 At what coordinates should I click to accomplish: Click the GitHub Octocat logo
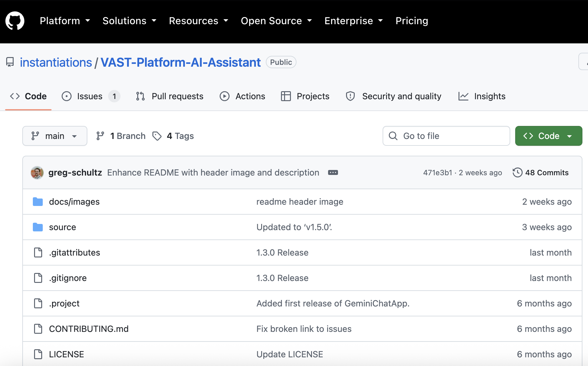(15, 21)
